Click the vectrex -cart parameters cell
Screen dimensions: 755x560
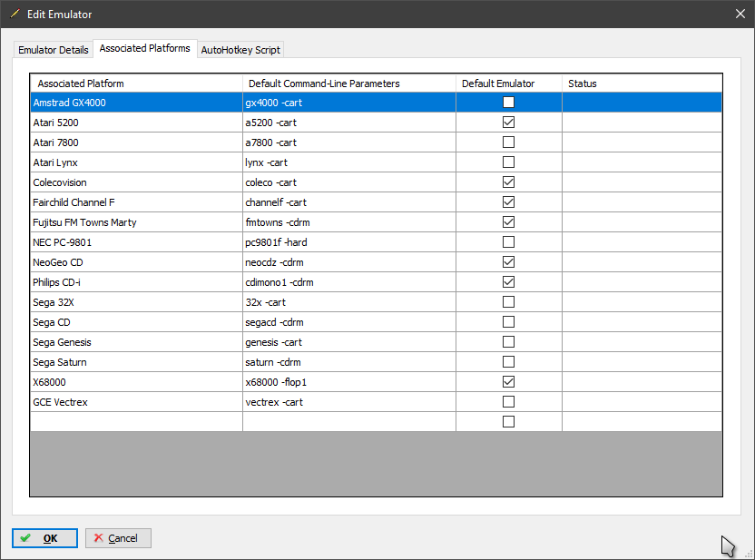[349, 402]
